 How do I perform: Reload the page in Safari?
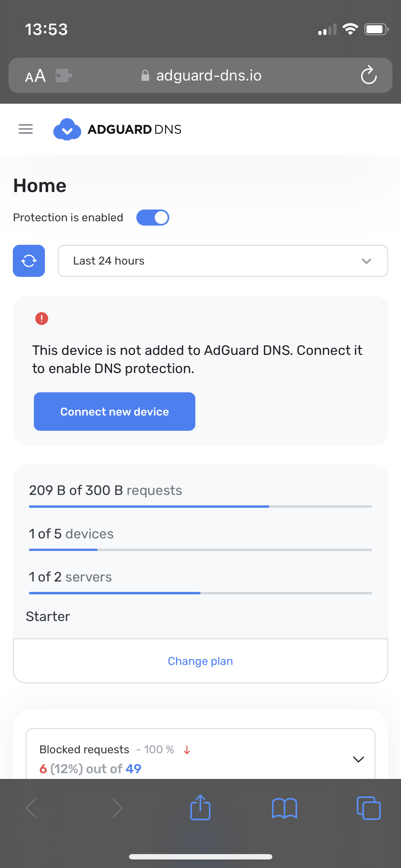[x=369, y=75]
